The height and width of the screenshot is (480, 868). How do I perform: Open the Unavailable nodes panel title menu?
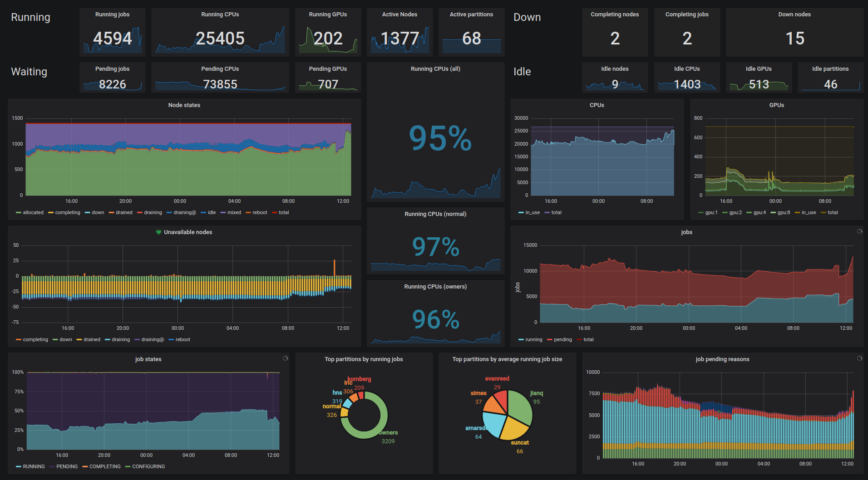(x=188, y=232)
